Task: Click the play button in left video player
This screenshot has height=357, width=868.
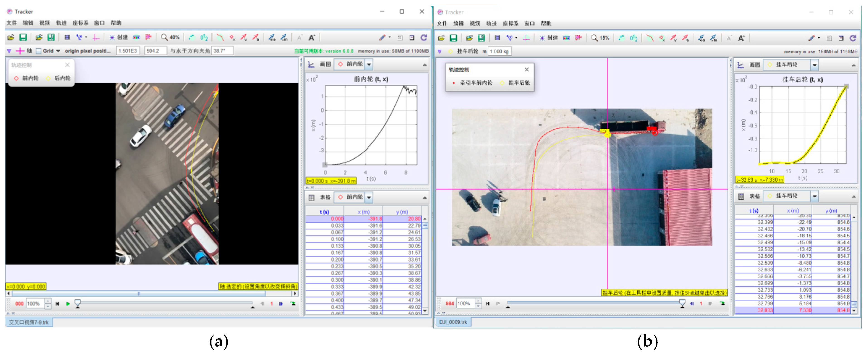Action: pos(68,304)
